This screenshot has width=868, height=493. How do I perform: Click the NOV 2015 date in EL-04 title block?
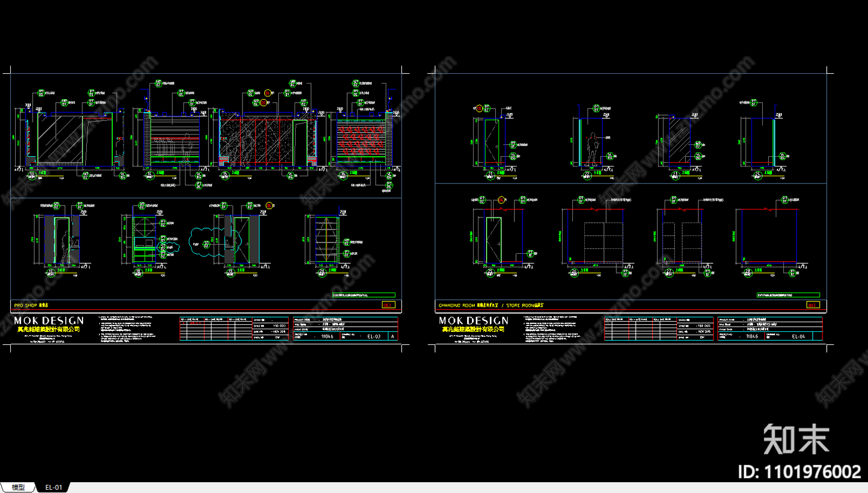(704, 331)
